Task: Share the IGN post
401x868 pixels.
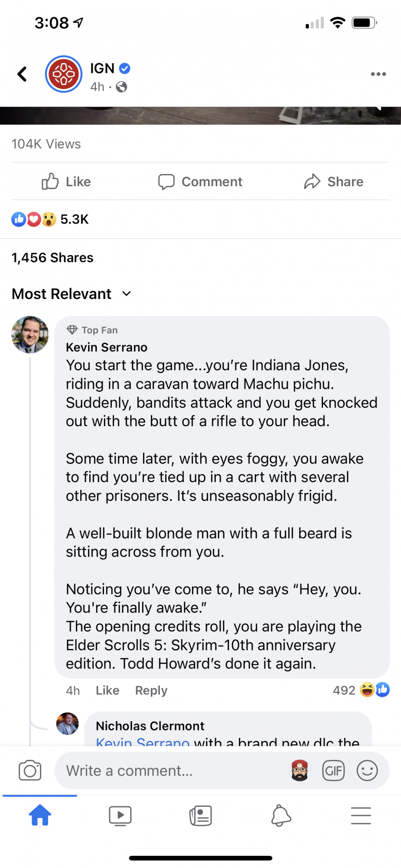Action: [x=334, y=182]
